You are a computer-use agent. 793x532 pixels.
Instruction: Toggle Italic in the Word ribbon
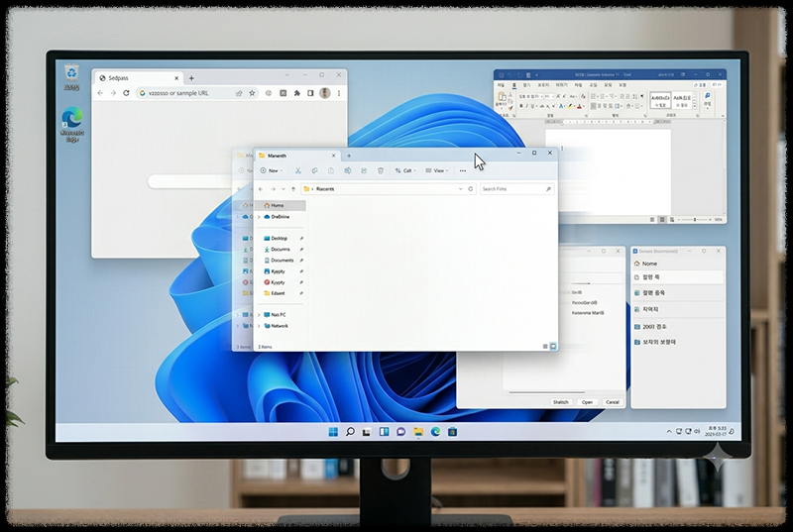pos(527,106)
